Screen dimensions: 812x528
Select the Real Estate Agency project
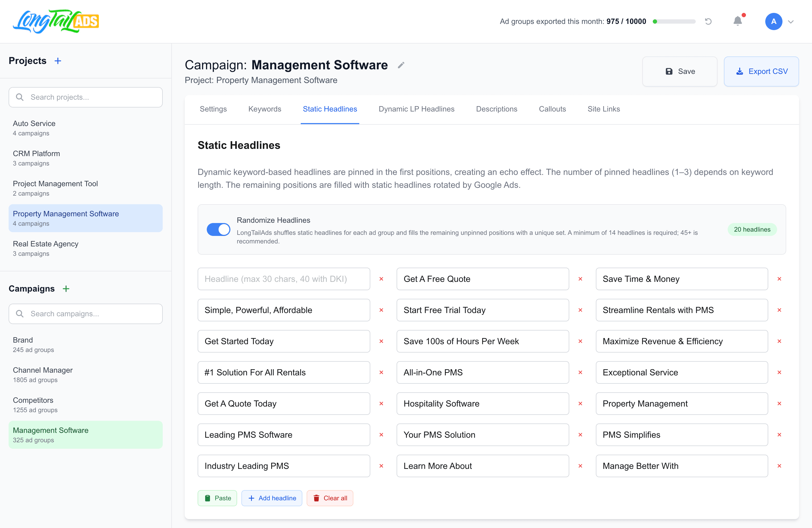click(x=45, y=244)
